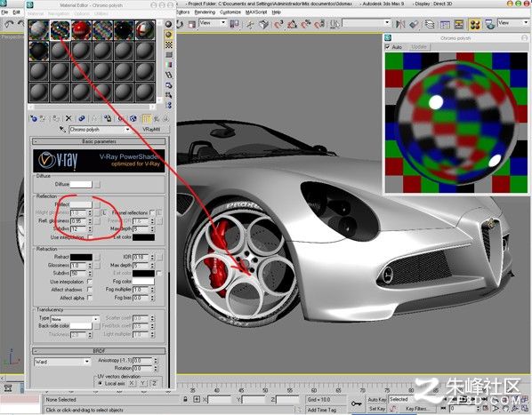The width and height of the screenshot is (532, 415).
Task: Click Pick Material from Object eyedropper
Action: [62, 129]
